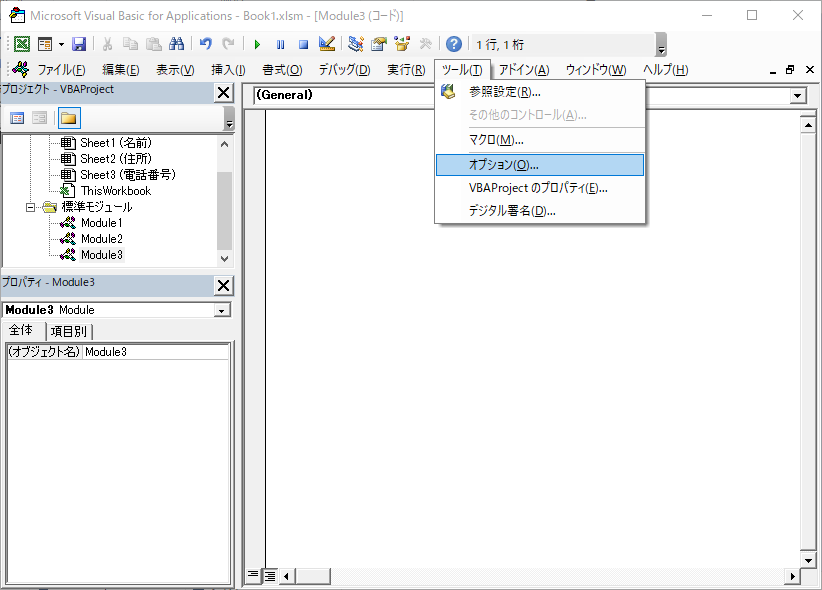Open the Module3 Module object dropdown
The image size is (822, 590).
[222, 310]
